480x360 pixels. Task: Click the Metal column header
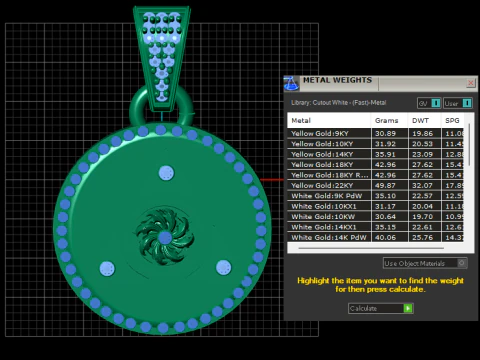[329, 121]
